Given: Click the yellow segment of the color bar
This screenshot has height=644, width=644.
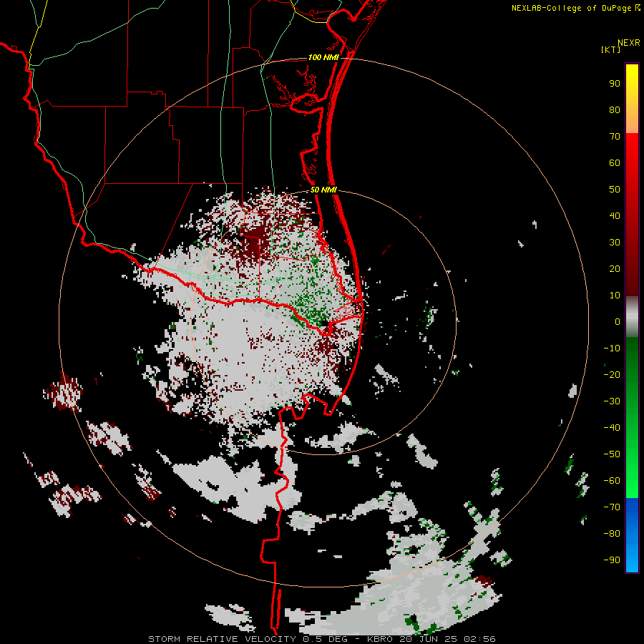Looking at the screenshot, I should [632, 99].
